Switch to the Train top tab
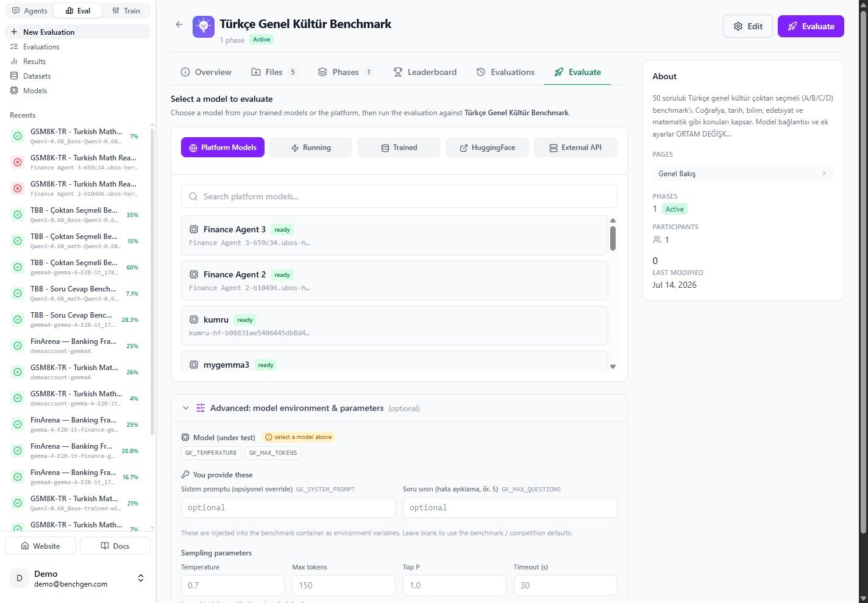The height and width of the screenshot is (603, 868). 126,10
